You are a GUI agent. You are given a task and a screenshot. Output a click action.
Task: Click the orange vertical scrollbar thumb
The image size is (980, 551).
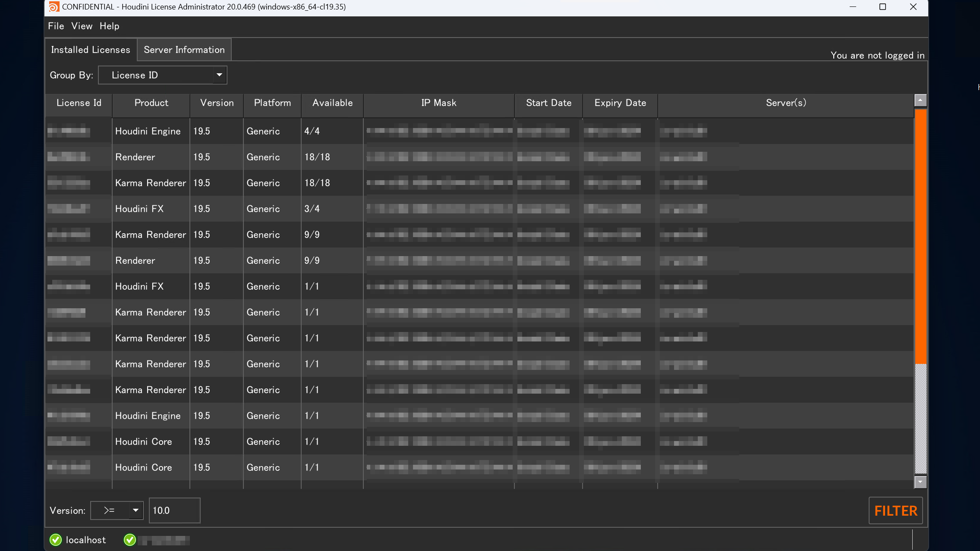(x=920, y=236)
